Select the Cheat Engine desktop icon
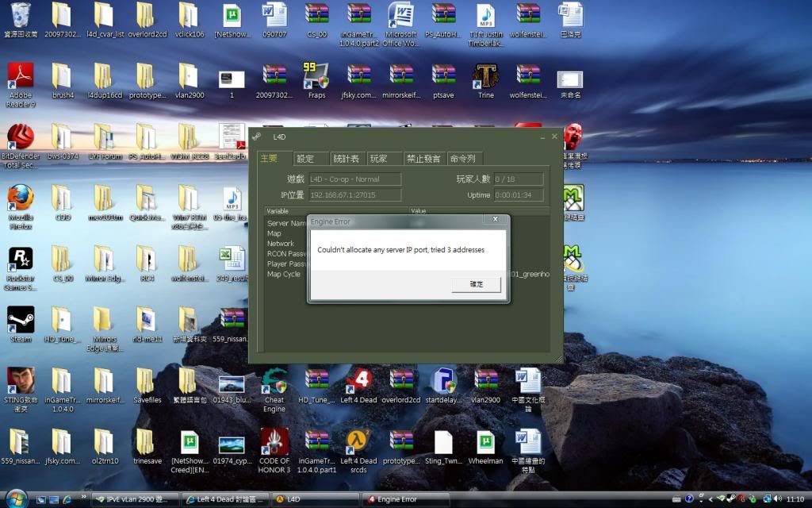812x508 pixels. pos(274,383)
